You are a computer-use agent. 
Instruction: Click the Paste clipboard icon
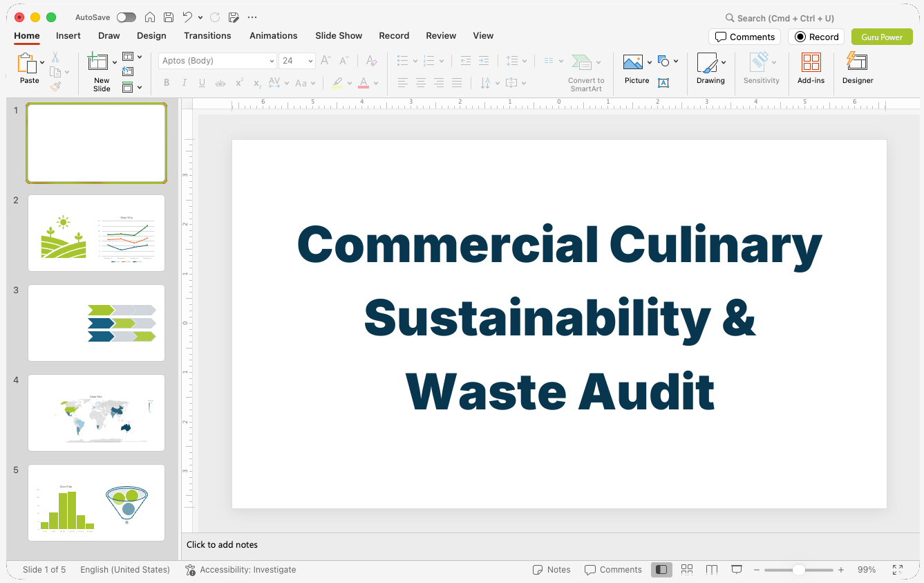click(x=27, y=64)
